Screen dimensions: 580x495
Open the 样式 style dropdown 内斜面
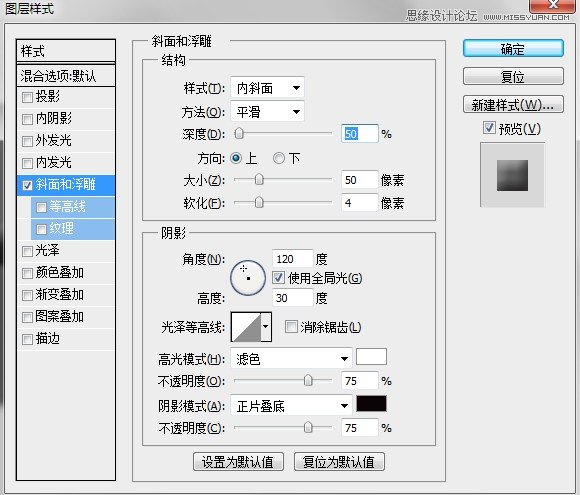click(267, 88)
